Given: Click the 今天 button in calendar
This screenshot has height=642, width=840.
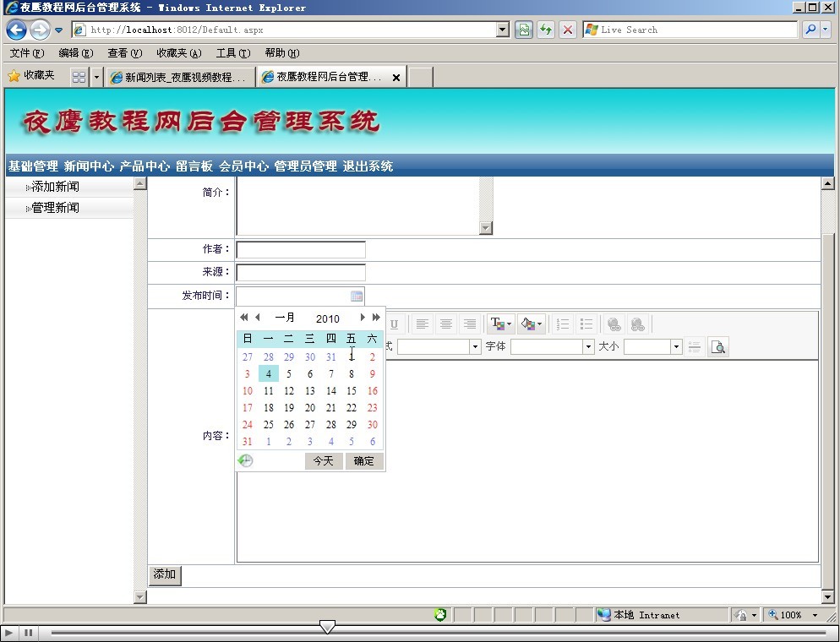Looking at the screenshot, I should [323, 461].
